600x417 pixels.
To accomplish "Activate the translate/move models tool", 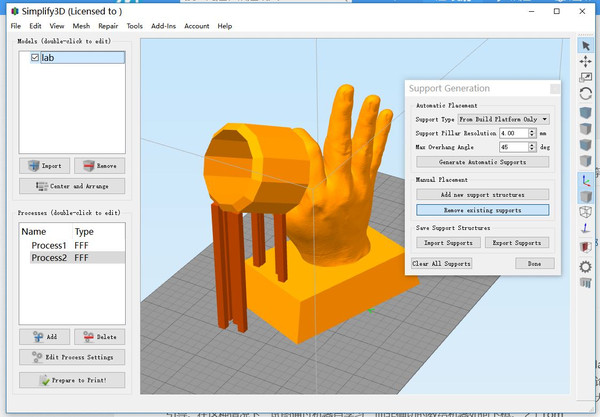I will 585,62.
